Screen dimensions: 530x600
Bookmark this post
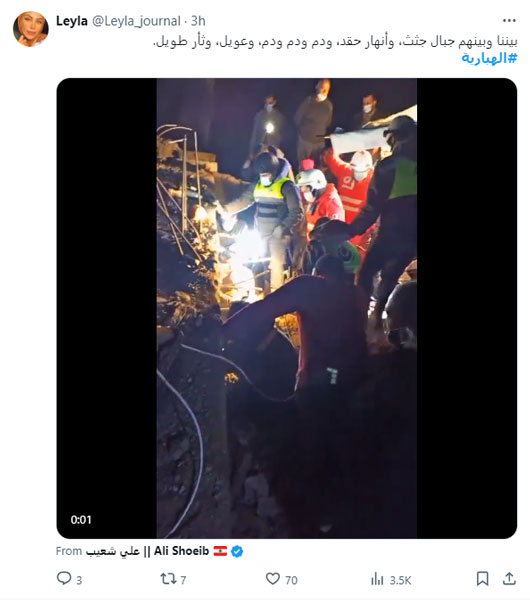(x=482, y=579)
